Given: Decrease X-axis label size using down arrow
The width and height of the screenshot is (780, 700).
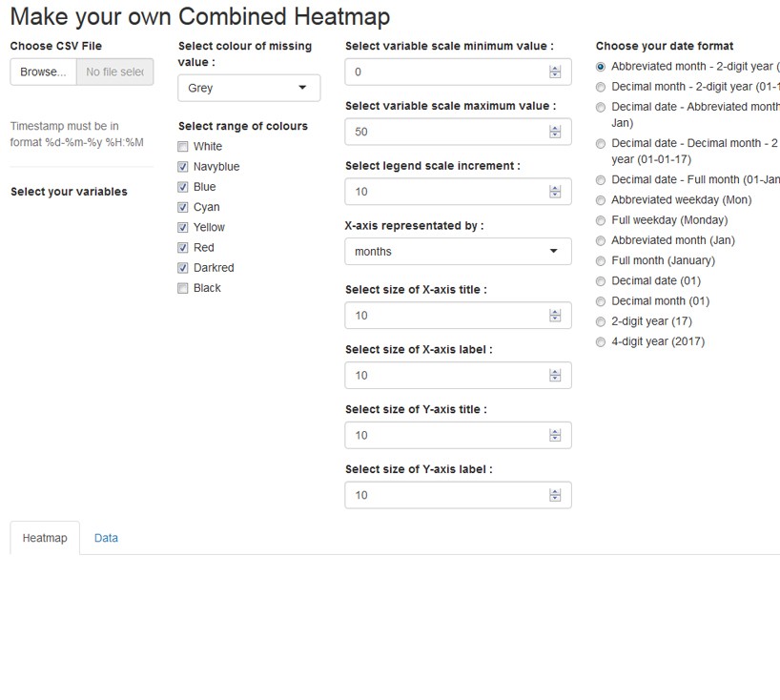Looking at the screenshot, I should pyautogui.click(x=555, y=378).
